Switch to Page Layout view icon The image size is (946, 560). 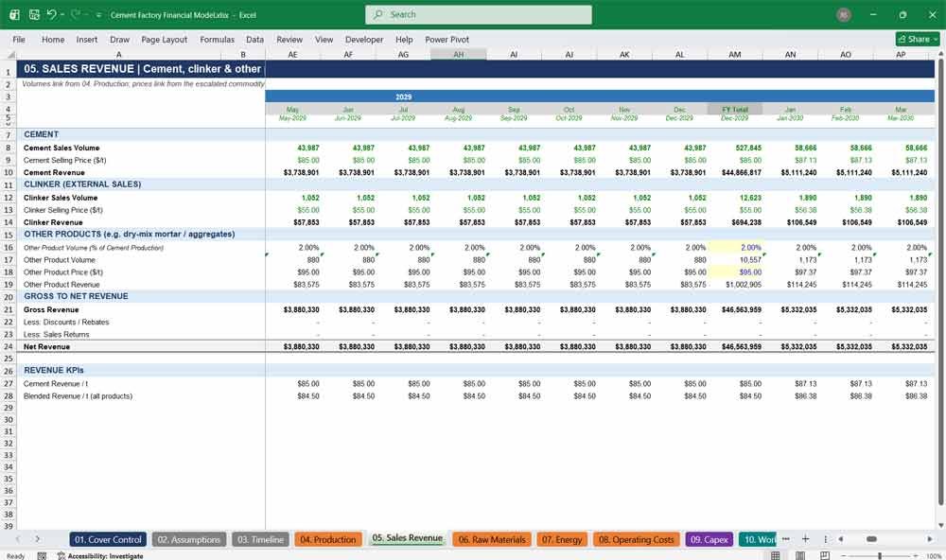(x=800, y=555)
